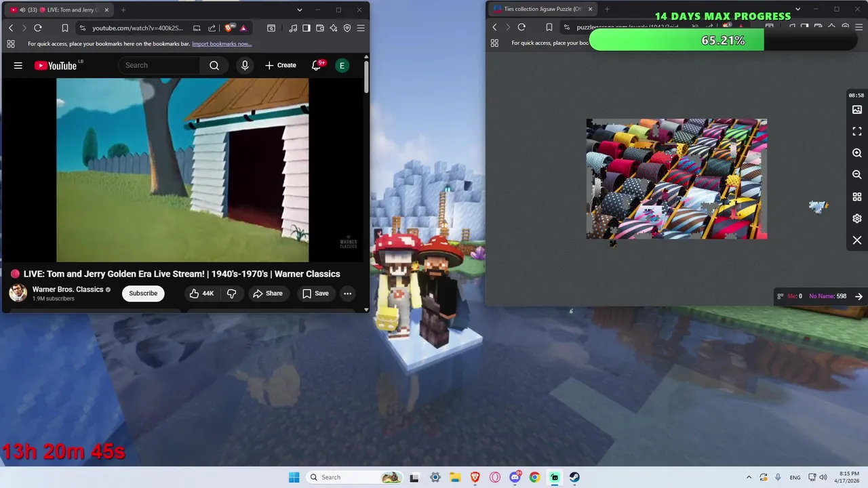Close the Ties collection Jigsaw Puzzle tab
This screenshot has width=868, height=488.
(x=590, y=9)
